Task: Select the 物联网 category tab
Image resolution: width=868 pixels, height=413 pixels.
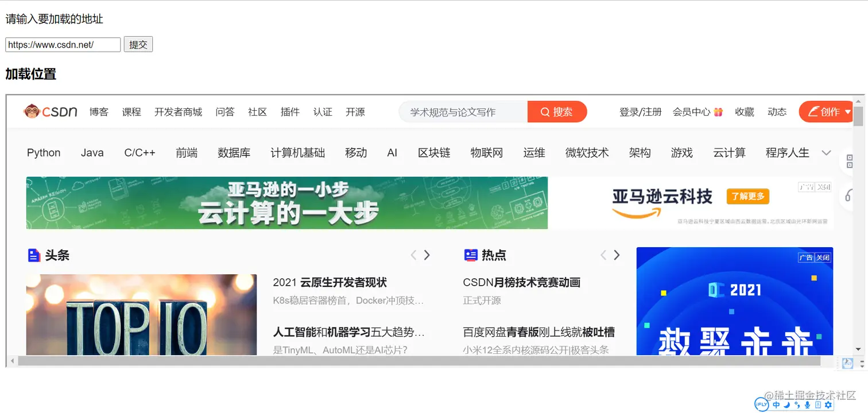Action: click(487, 153)
